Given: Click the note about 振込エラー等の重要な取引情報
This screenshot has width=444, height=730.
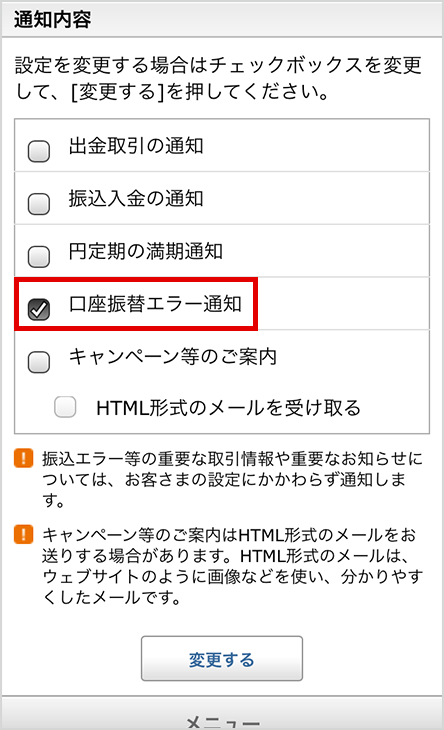Looking at the screenshot, I should (x=232, y=479).
